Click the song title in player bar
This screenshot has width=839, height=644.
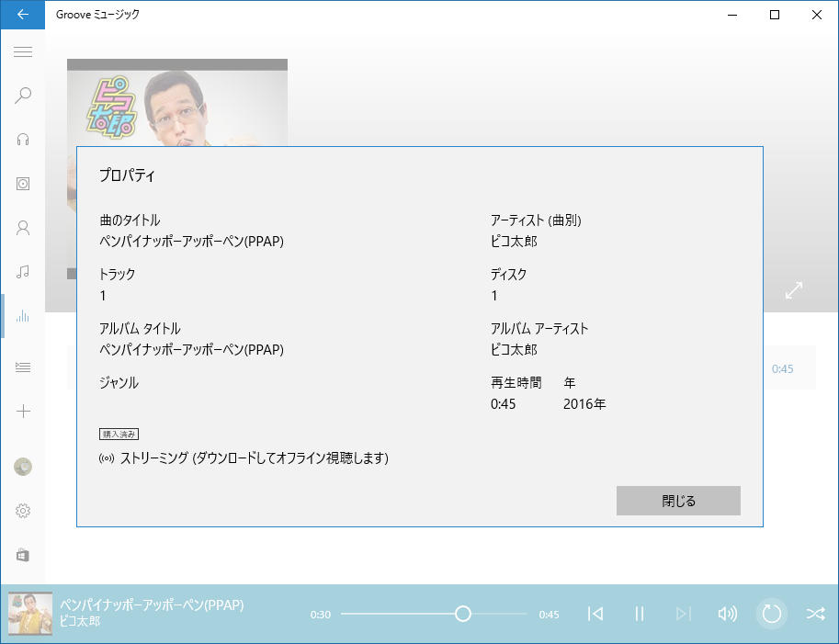152,604
